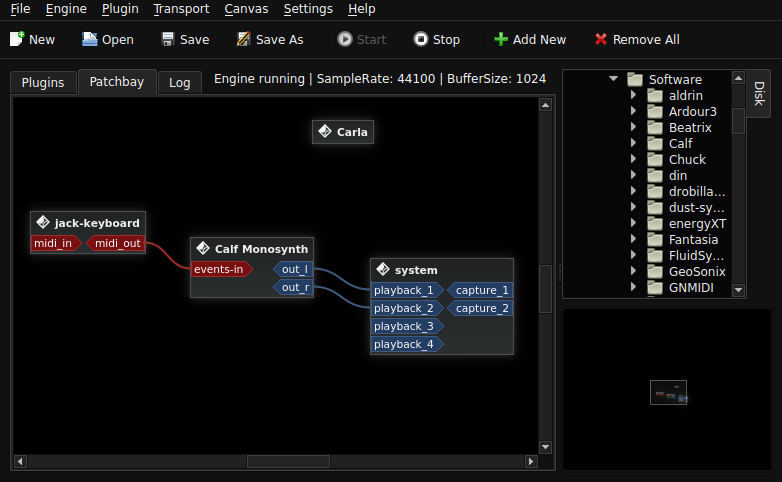
Task: Click the red X Remove All icon
Action: (601, 39)
